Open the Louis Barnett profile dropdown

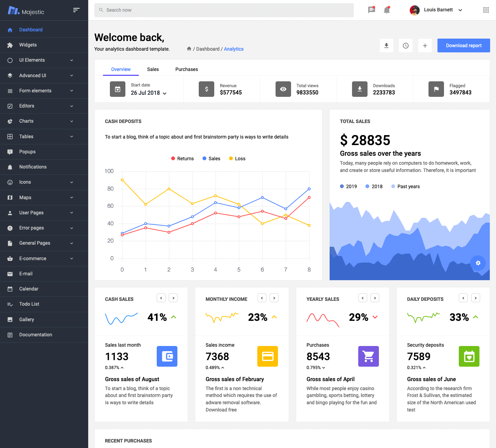click(436, 10)
